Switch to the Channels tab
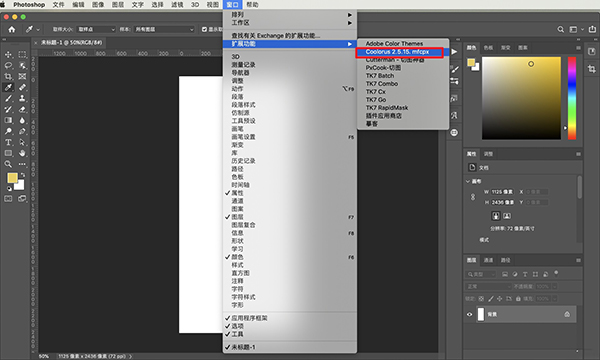This screenshot has height=360, width=600. (x=488, y=260)
